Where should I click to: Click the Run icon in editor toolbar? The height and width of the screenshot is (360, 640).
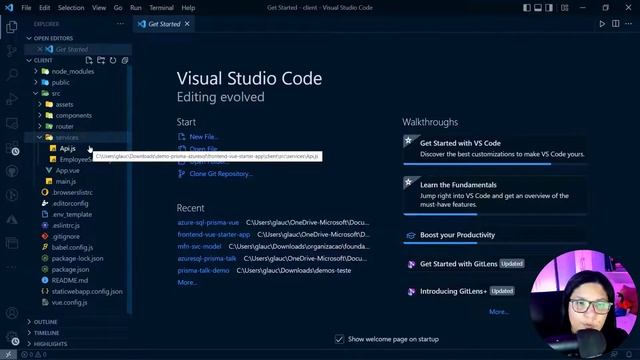pos(602,24)
